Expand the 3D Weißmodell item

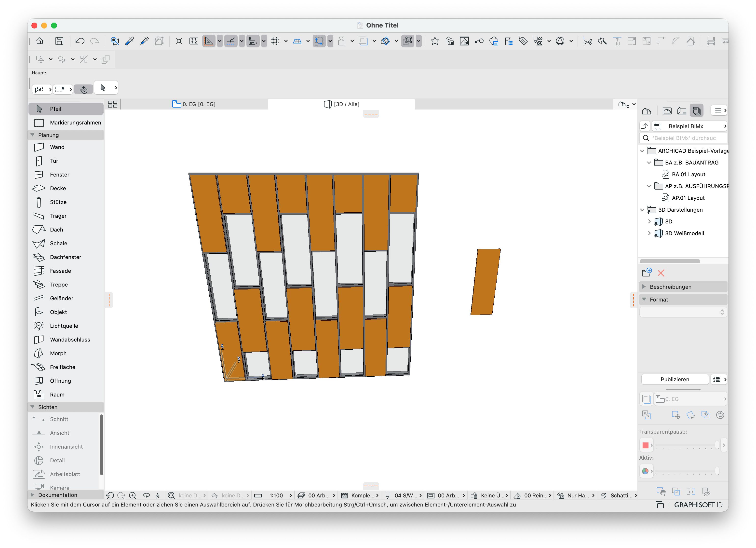[x=649, y=233]
